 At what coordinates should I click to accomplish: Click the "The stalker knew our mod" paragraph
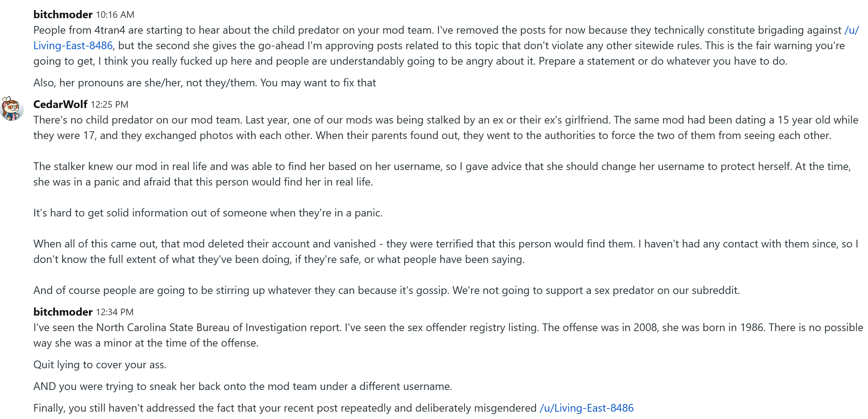click(442, 174)
